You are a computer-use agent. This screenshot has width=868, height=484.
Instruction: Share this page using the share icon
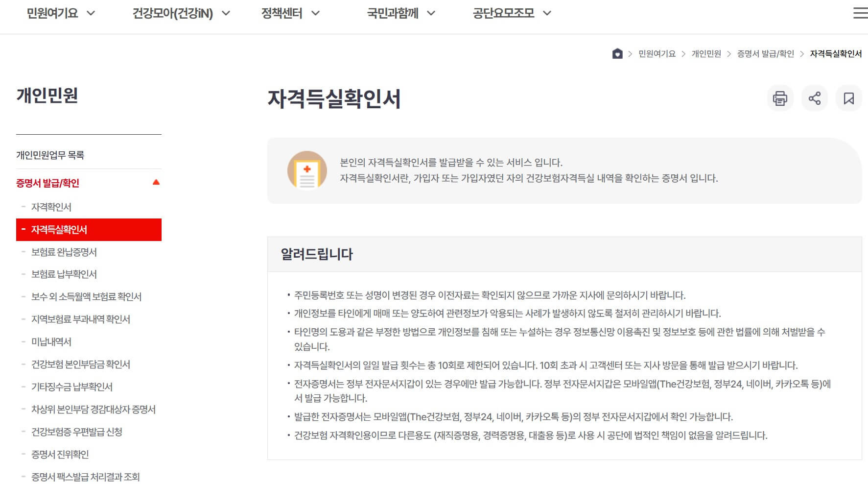(815, 98)
